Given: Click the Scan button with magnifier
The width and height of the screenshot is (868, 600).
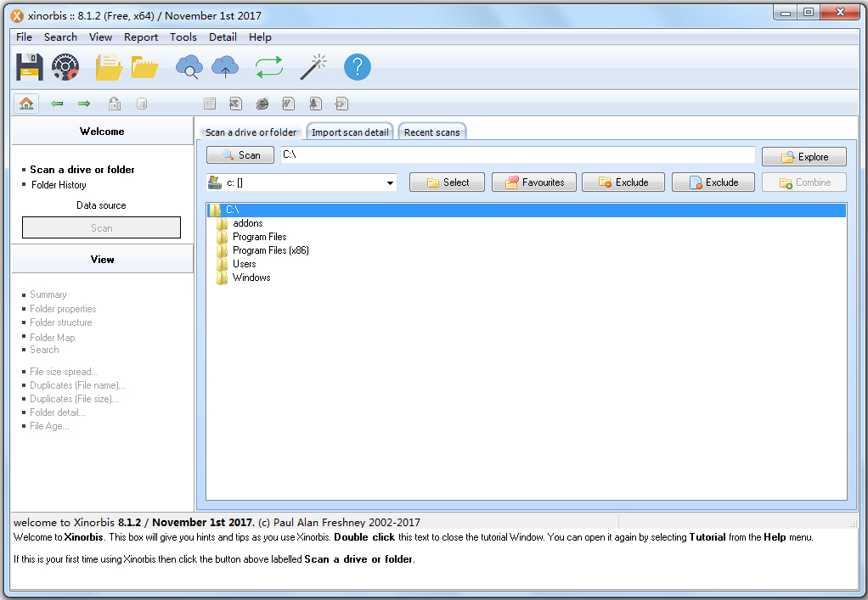Looking at the screenshot, I should click(240, 154).
